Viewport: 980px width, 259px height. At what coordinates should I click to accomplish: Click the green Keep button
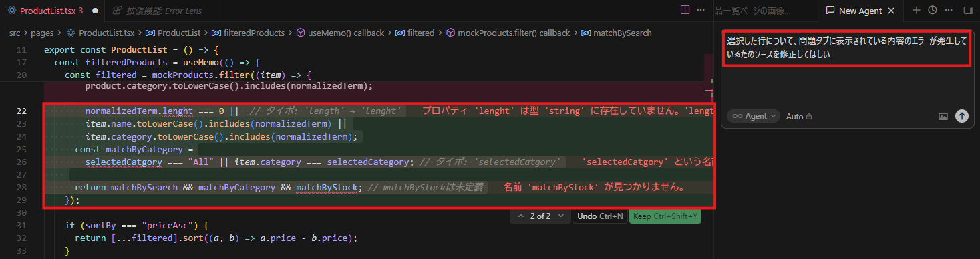pos(665,216)
